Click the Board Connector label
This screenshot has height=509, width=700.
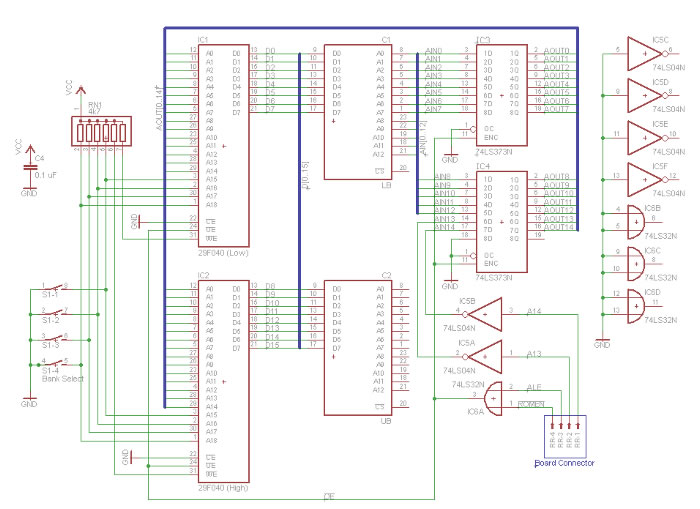tap(564, 463)
